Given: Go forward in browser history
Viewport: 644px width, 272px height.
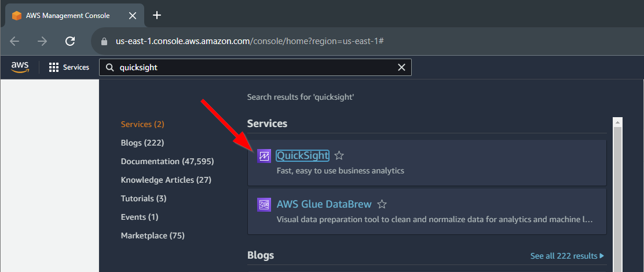Looking at the screenshot, I should 42,41.
